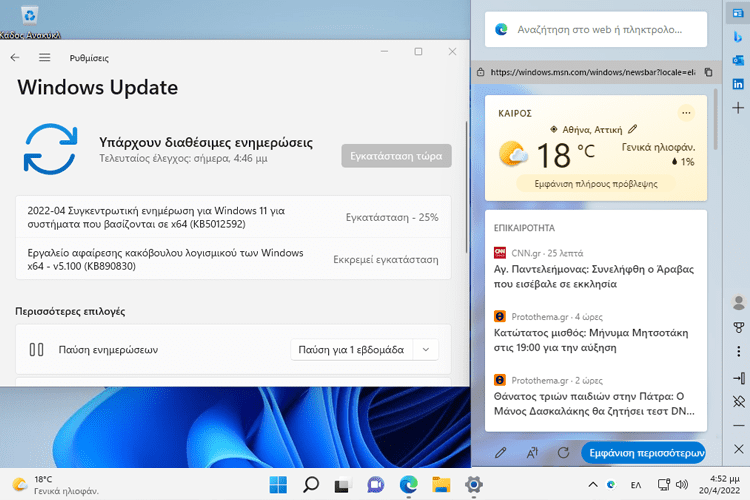Click the ΕΠΙΚΑΙΡΟΤΗΤΑ section heading
The image size is (750, 500).
[524, 228]
